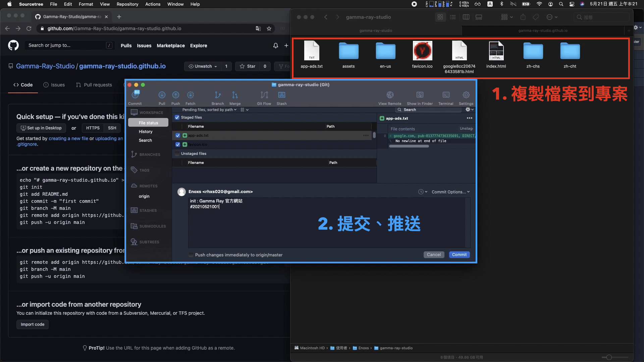Click the Star button on GitHub repo
The width and height of the screenshot is (644, 362).
coord(248,66)
